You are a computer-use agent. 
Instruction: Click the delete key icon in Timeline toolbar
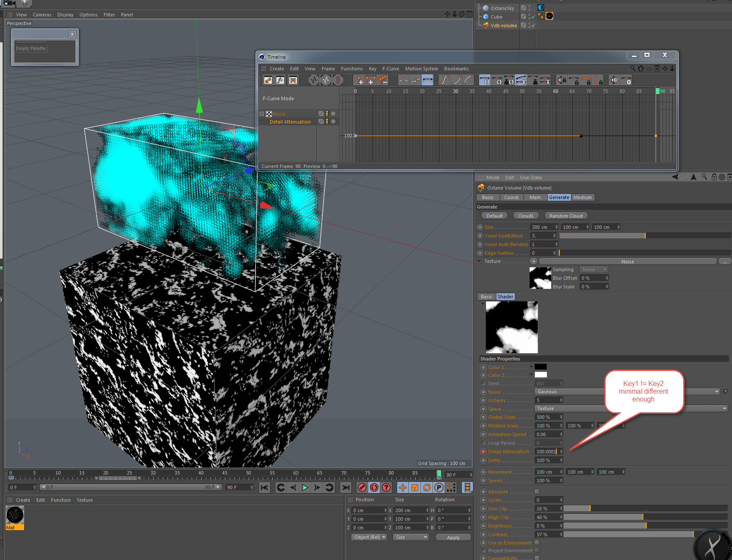pos(383,80)
